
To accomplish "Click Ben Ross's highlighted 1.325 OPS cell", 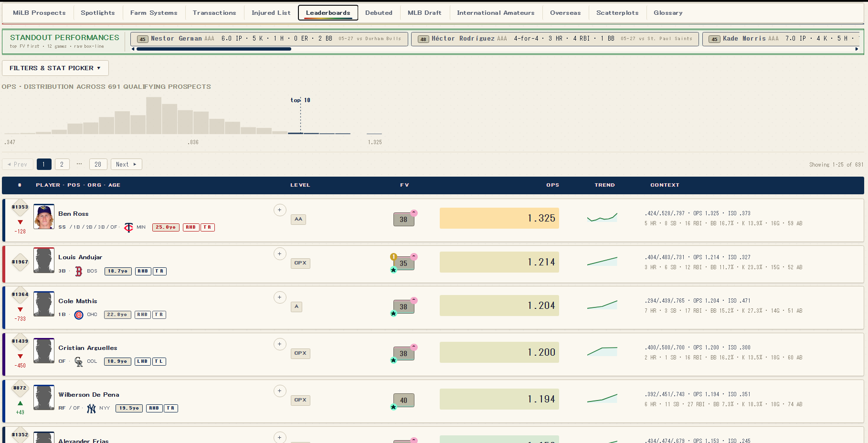I will [x=499, y=218].
